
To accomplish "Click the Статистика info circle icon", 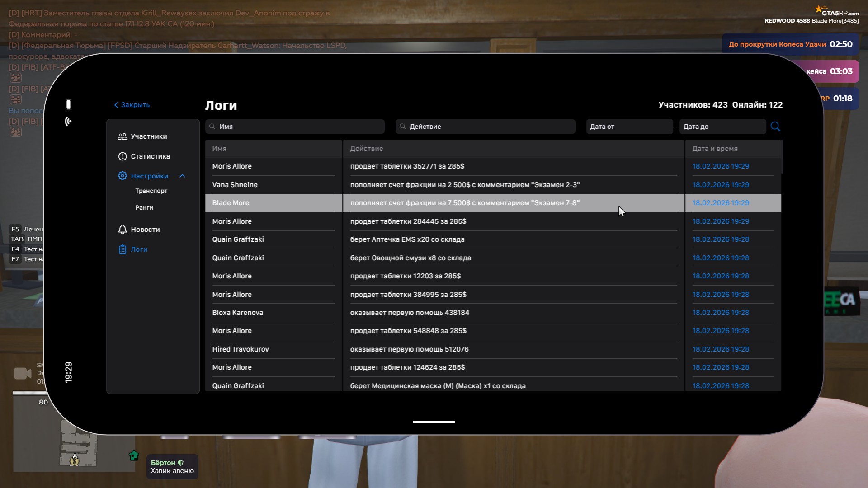I will [122, 156].
